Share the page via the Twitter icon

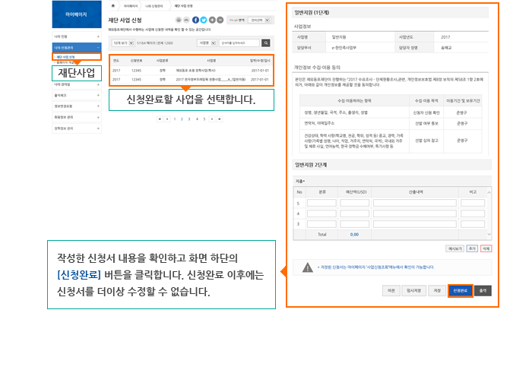coord(203,20)
